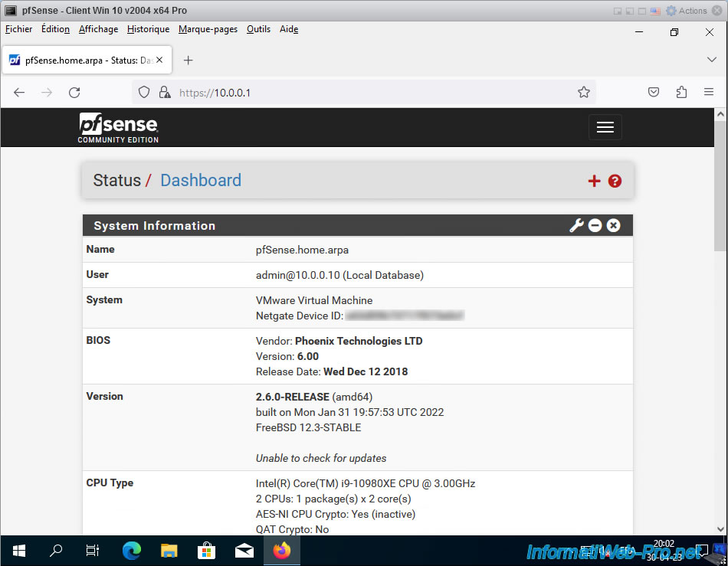
Task: Open the Fichier menu
Action: pyautogui.click(x=18, y=29)
